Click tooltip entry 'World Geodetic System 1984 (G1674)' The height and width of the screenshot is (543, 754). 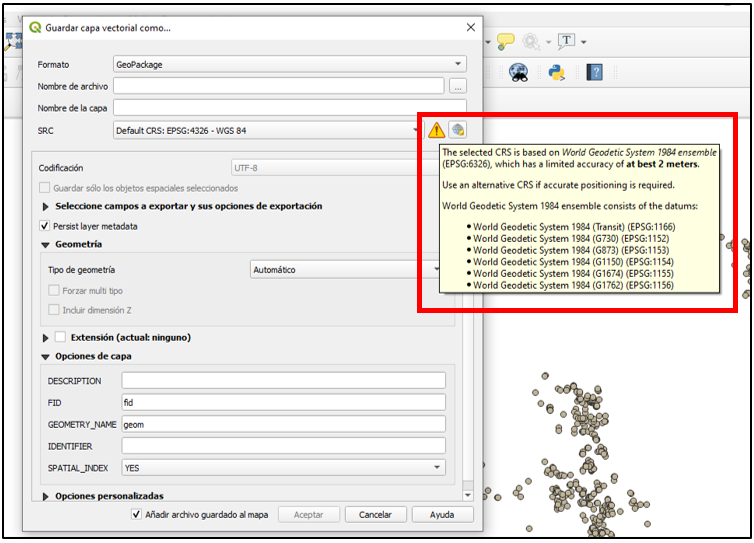tap(548, 274)
